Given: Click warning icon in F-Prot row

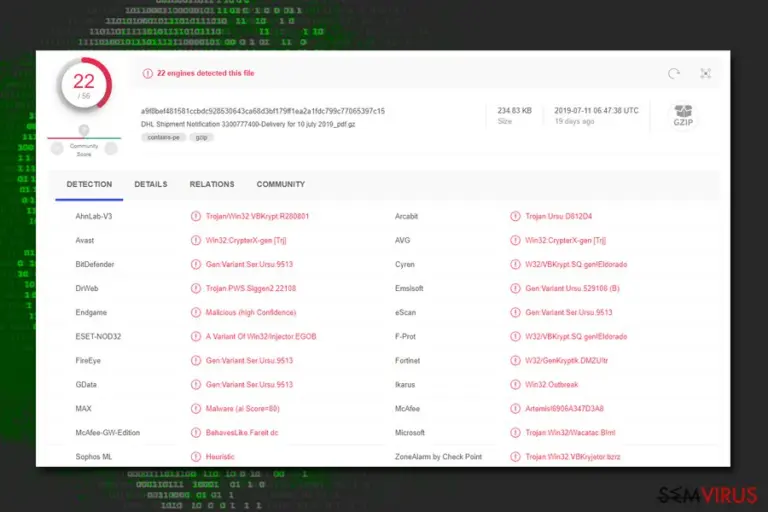Looking at the screenshot, I should (x=515, y=336).
